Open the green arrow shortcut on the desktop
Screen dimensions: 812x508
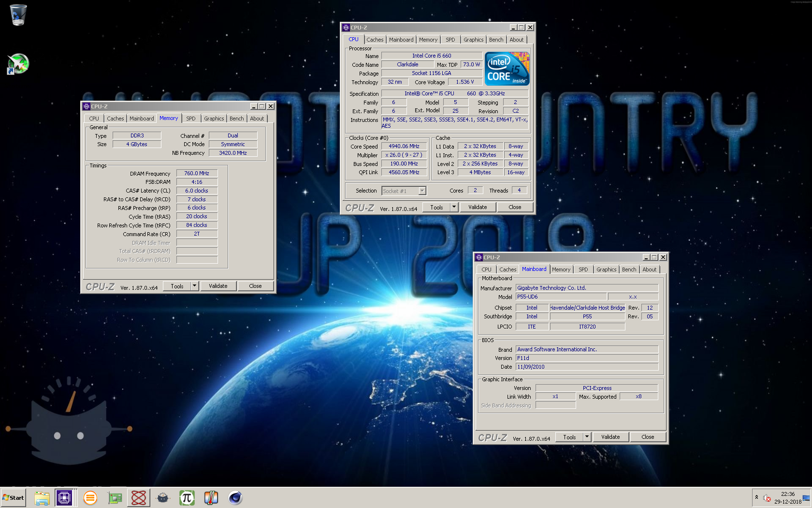point(18,63)
